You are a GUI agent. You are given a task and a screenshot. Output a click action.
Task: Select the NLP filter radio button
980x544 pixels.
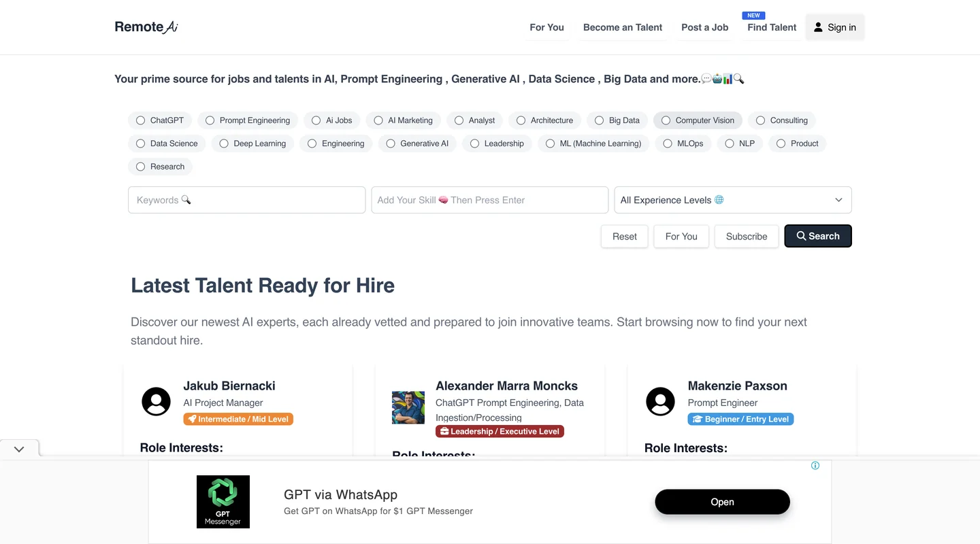730,143
